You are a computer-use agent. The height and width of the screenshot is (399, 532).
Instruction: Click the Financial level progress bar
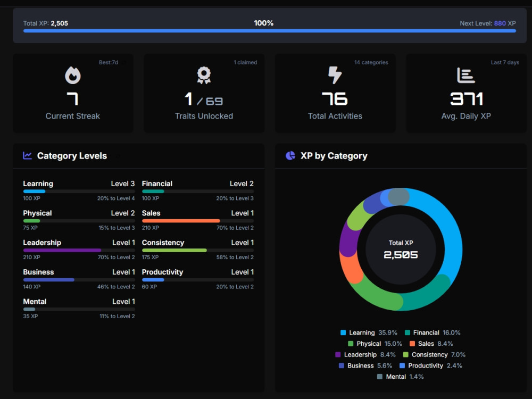click(198, 192)
